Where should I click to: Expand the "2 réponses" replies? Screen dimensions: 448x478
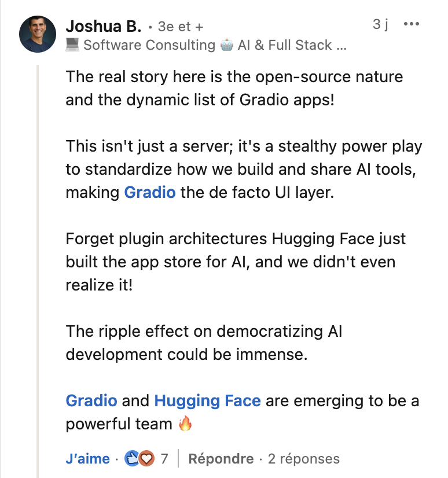click(x=303, y=459)
